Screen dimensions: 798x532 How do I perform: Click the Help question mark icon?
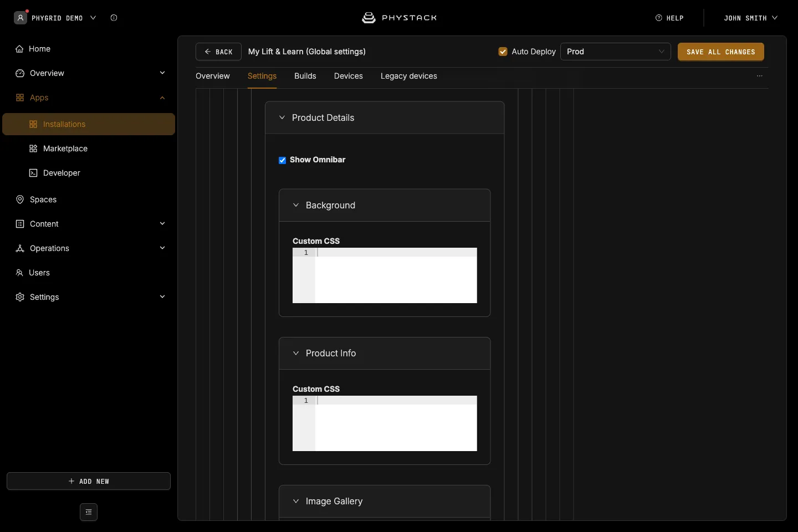tap(659, 18)
